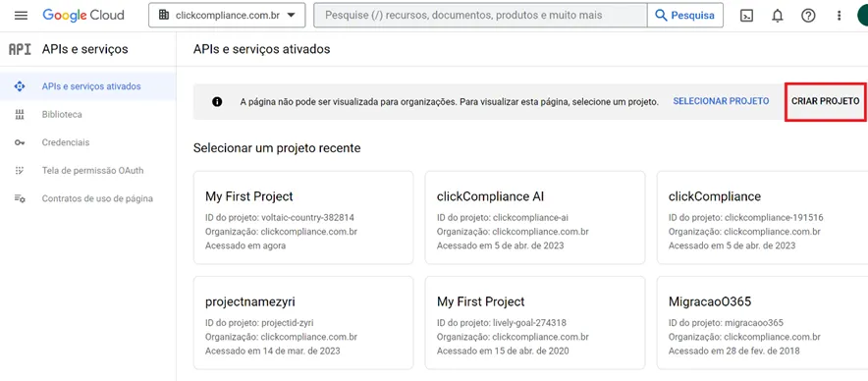Open the three-dot settings menu
The width and height of the screenshot is (868, 381).
click(x=839, y=16)
